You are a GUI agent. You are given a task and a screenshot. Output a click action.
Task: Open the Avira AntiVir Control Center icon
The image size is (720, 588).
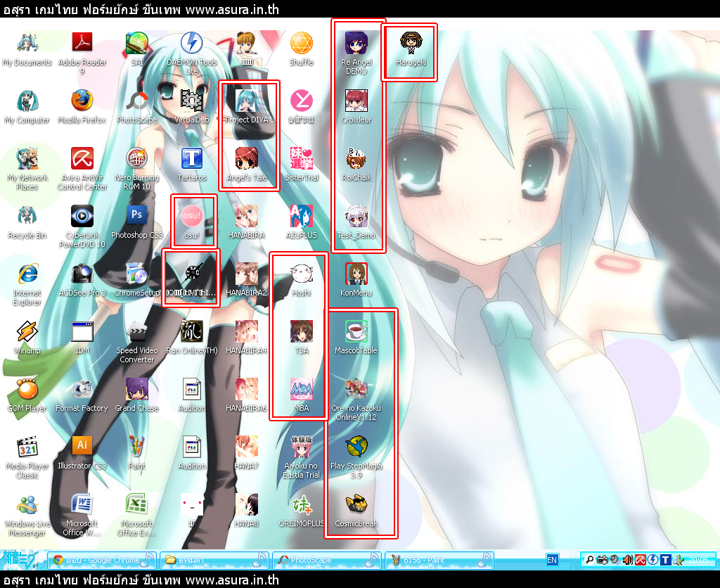click(82, 159)
